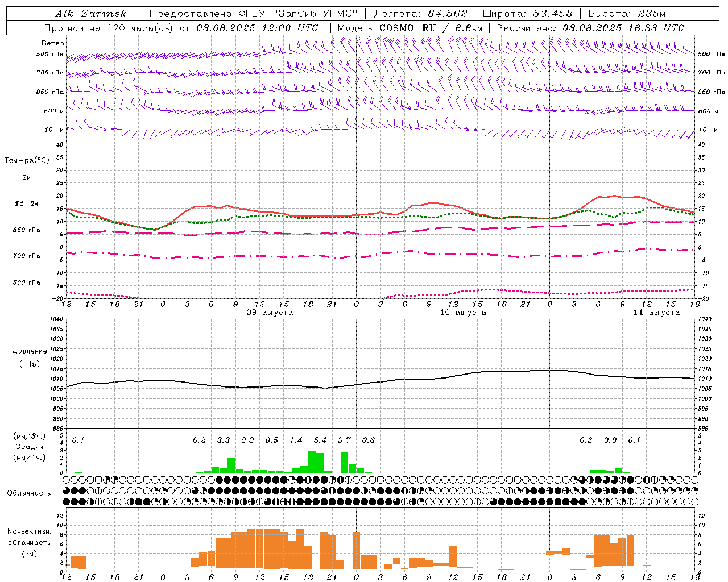
Task: Click the 11 августа date label
Action: 656,313
